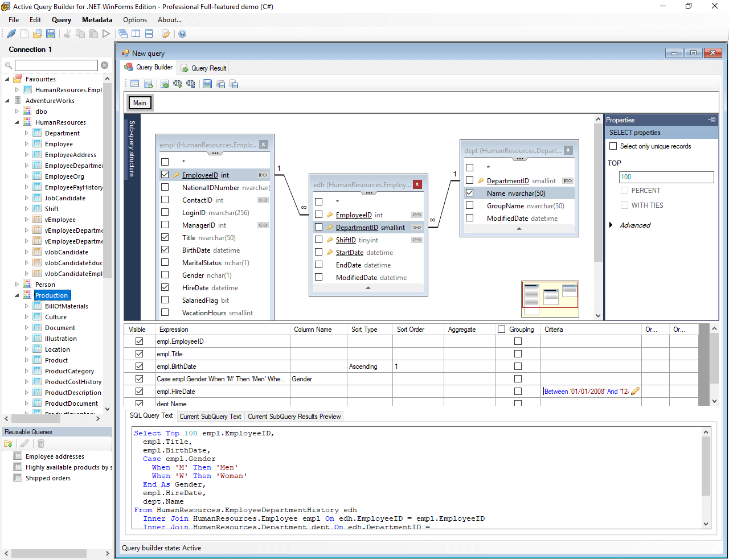Viewport: 729px width, 560px height.
Task: Open the File menu
Action: (14, 20)
